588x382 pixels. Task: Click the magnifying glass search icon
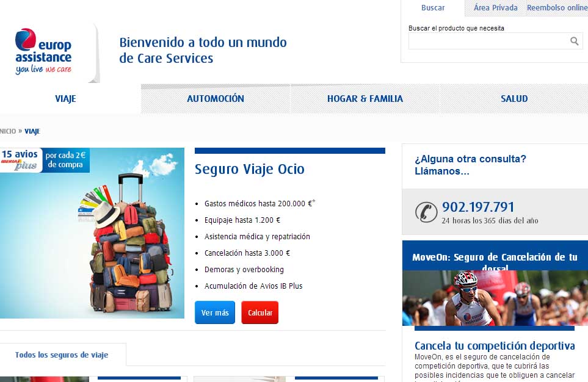pyautogui.click(x=574, y=41)
